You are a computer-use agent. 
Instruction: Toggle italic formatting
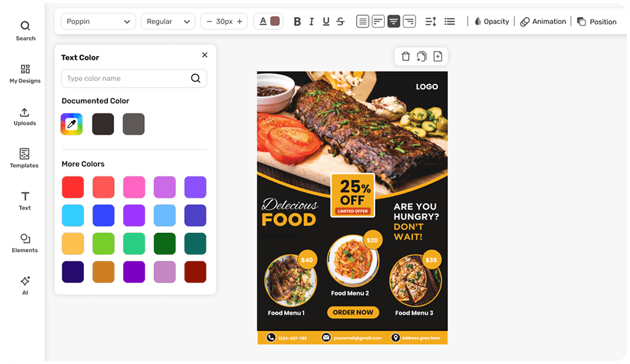point(311,21)
